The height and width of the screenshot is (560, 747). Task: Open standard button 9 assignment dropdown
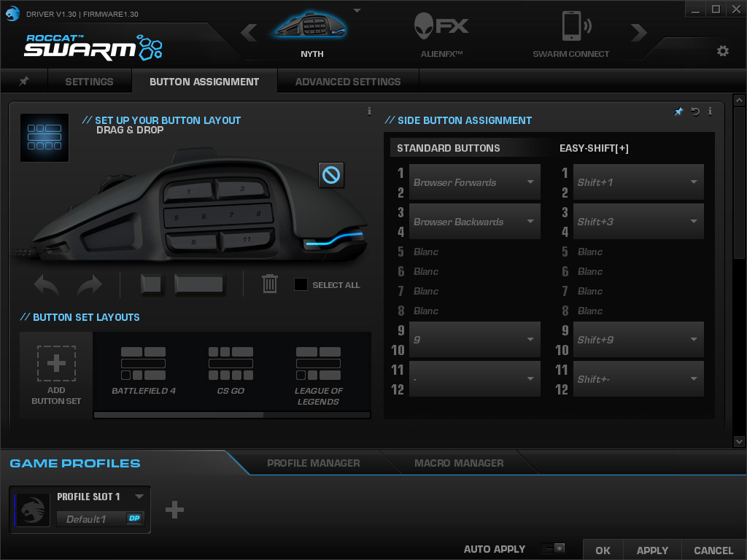tap(474, 340)
